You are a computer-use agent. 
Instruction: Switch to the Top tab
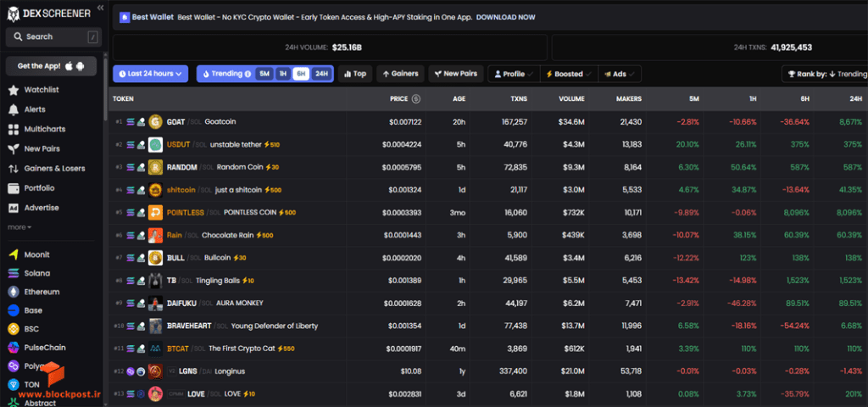(355, 74)
